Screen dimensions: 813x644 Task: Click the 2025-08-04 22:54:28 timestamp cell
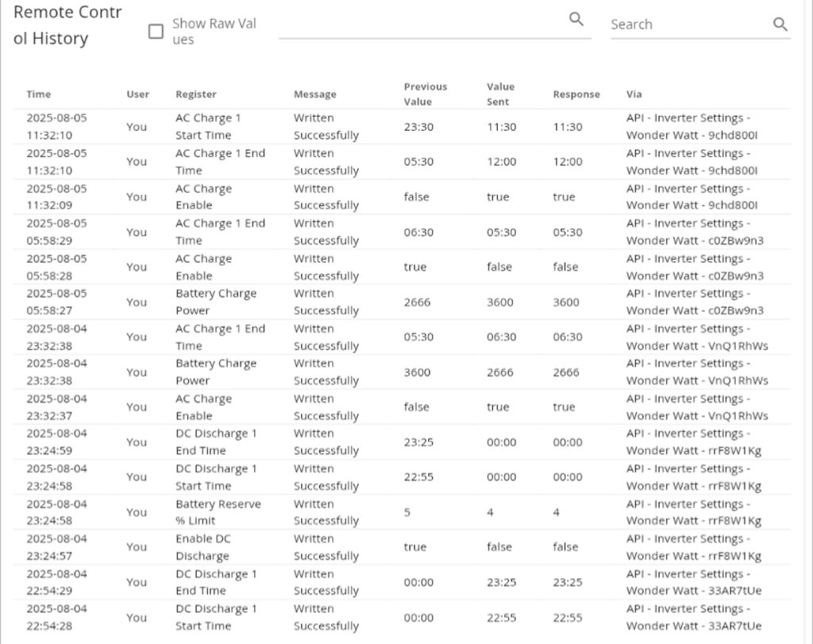[x=56, y=617]
